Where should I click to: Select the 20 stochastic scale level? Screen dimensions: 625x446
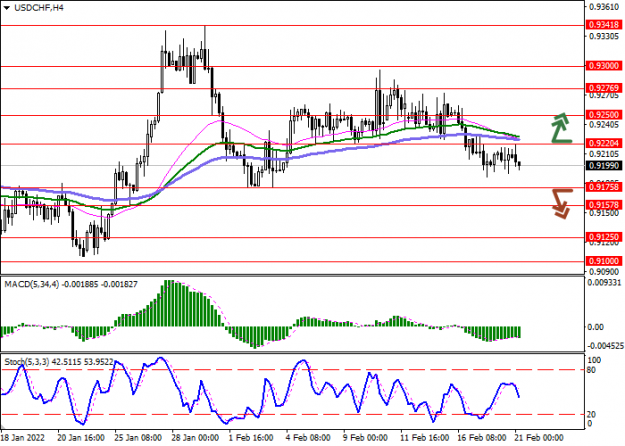[591, 415]
